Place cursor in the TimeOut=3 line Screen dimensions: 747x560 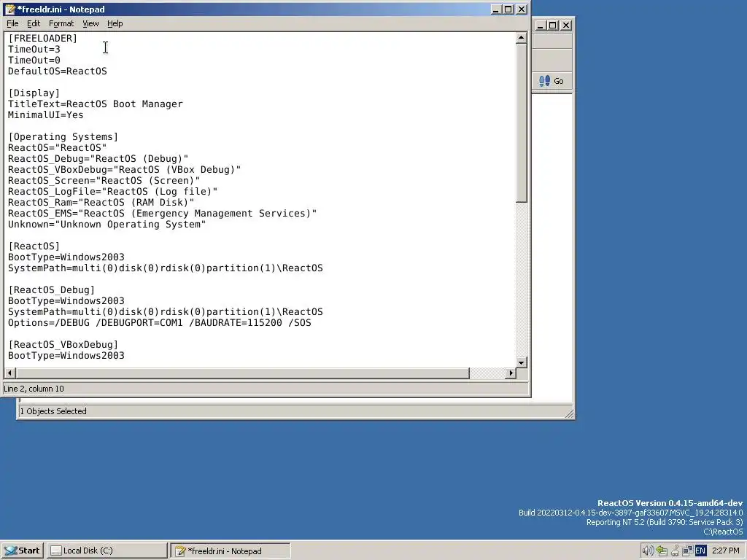tap(34, 49)
